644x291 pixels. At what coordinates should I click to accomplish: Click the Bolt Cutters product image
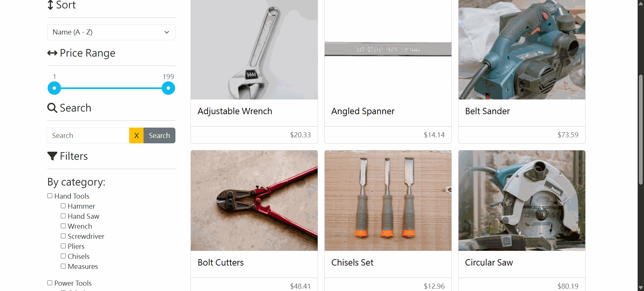pos(254,201)
